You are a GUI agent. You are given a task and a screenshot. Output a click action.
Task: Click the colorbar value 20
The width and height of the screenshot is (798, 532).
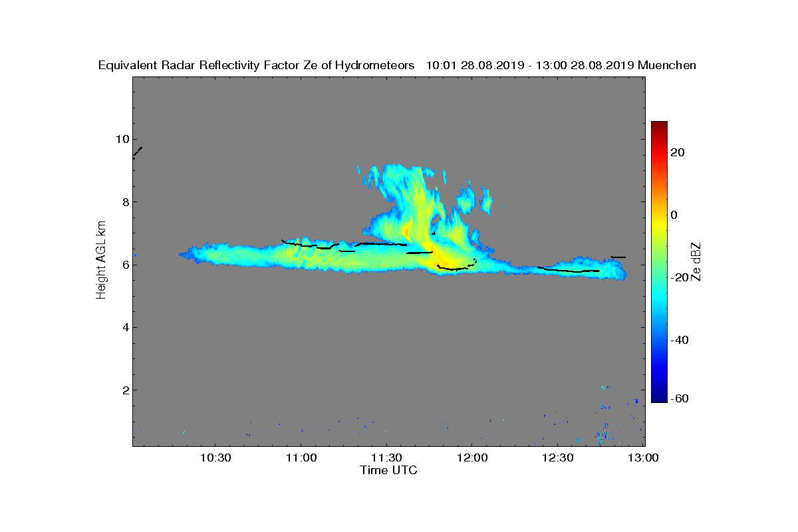coord(678,152)
